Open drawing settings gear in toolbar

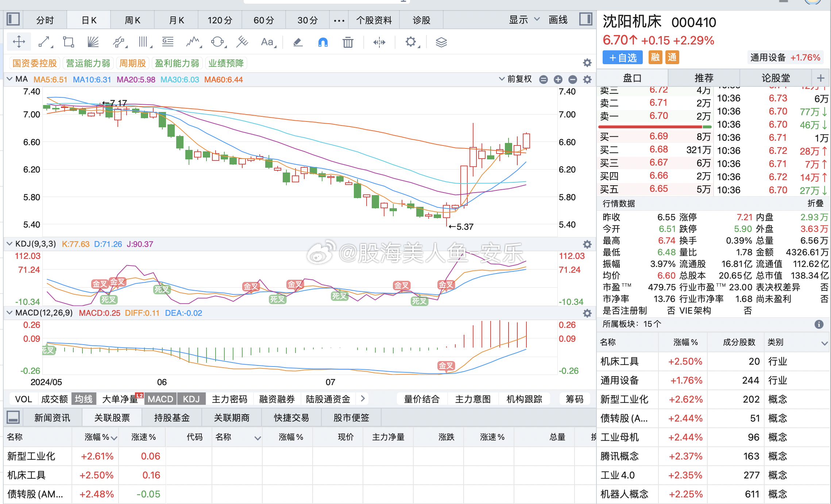click(x=411, y=42)
